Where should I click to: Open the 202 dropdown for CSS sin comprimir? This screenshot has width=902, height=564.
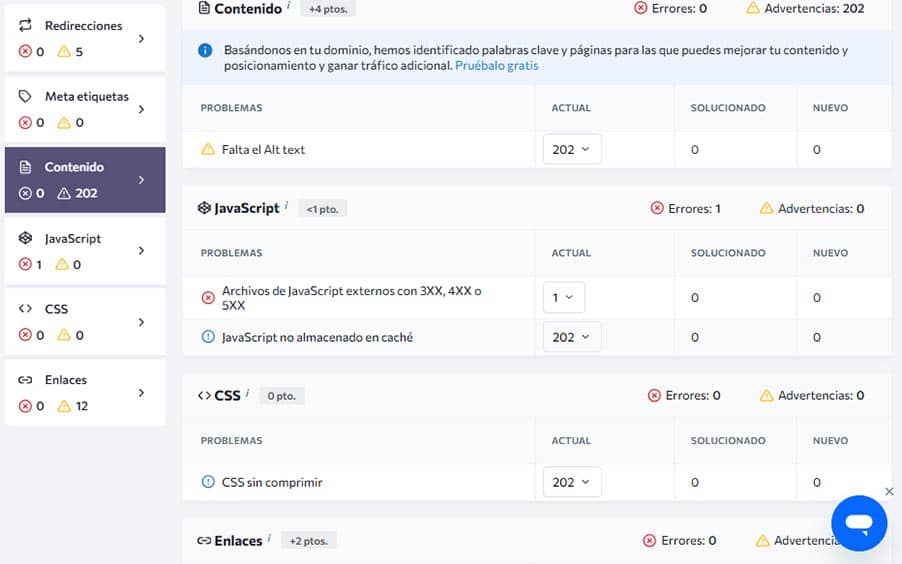coord(572,482)
